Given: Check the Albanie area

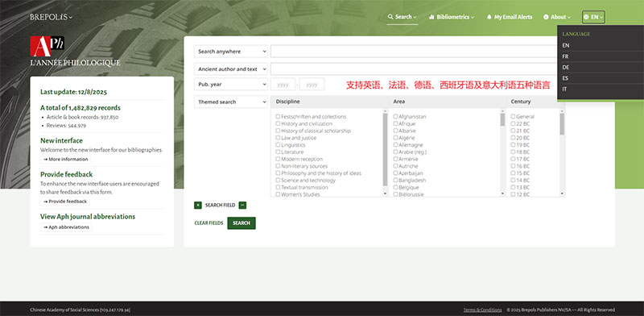Looking at the screenshot, I should 395,131.
